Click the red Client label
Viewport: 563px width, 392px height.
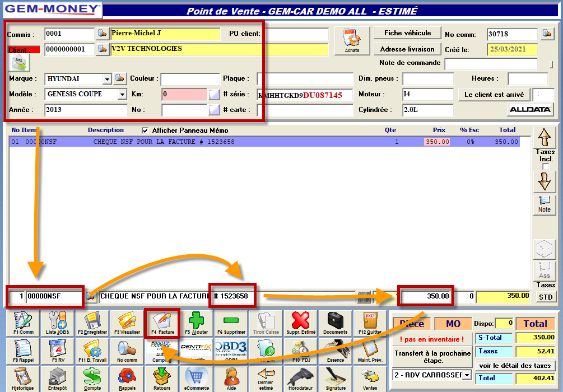[x=24, y=50]
